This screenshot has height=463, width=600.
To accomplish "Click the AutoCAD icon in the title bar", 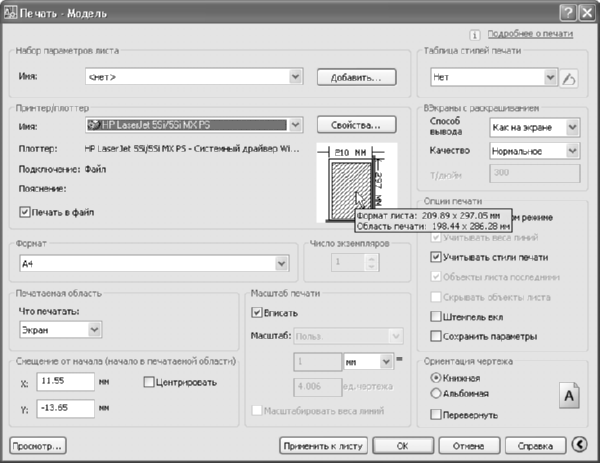I will (10, 13).
